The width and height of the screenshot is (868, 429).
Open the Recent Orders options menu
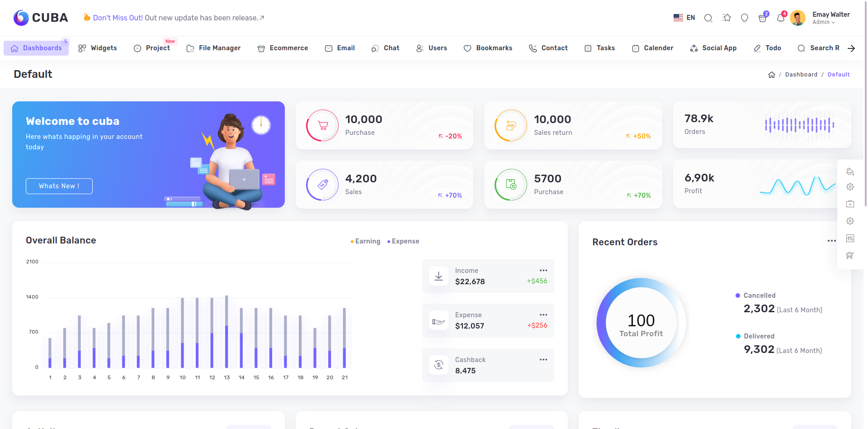831,241
